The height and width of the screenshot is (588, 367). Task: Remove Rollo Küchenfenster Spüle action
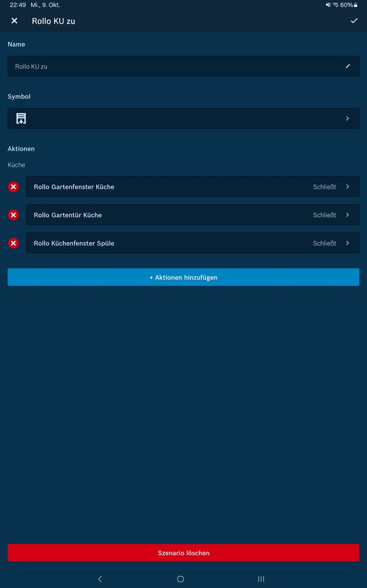point(14,243)
